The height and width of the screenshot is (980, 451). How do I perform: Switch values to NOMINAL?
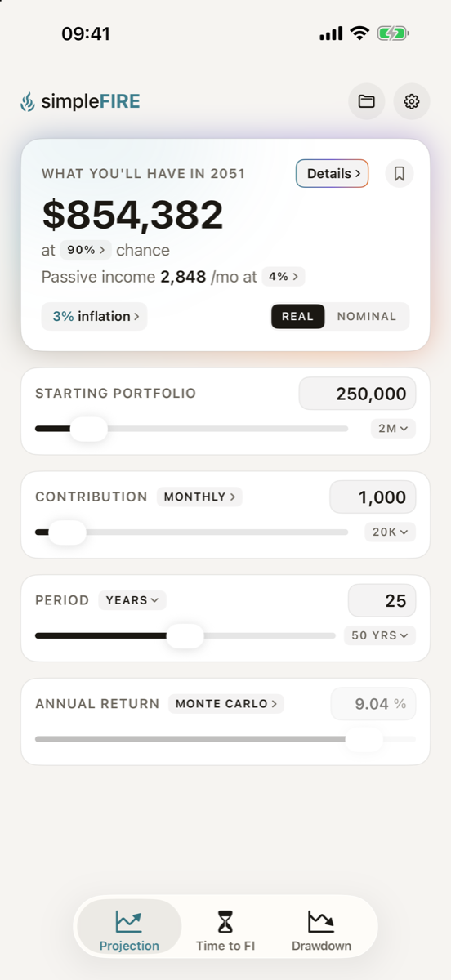point(367,317)
